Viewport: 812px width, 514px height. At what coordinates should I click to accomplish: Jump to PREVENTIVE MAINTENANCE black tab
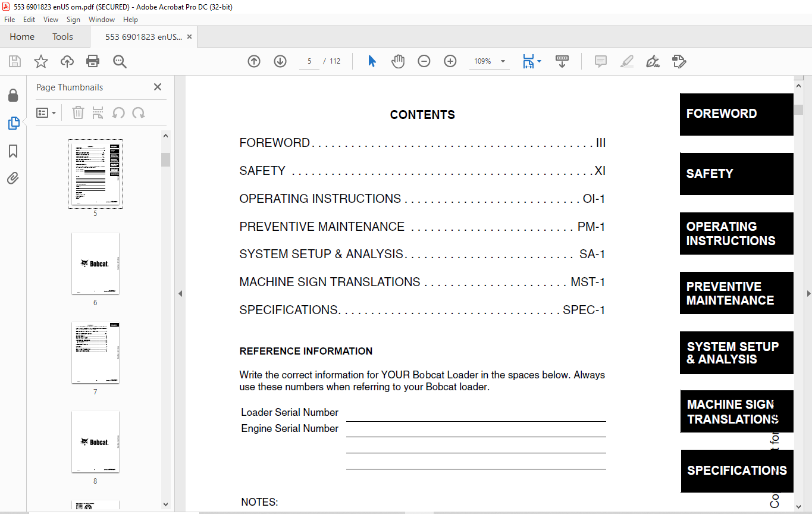[736, 293]
